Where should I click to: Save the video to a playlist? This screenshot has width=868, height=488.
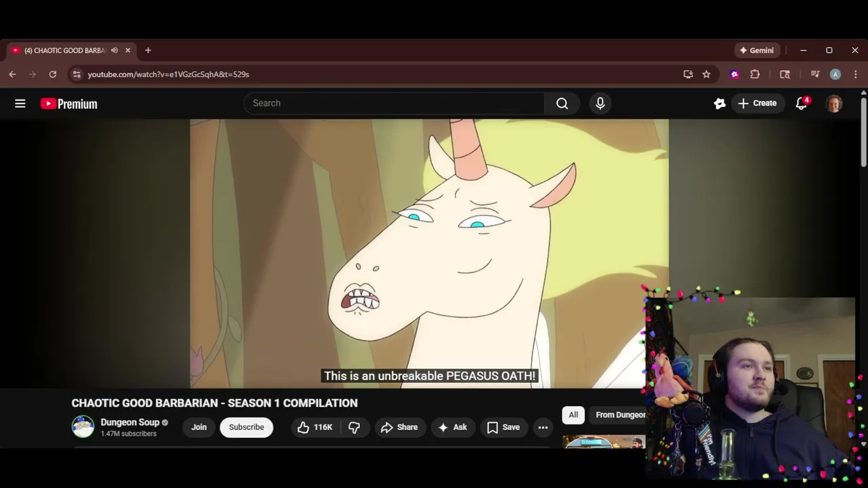coord(503,427)
